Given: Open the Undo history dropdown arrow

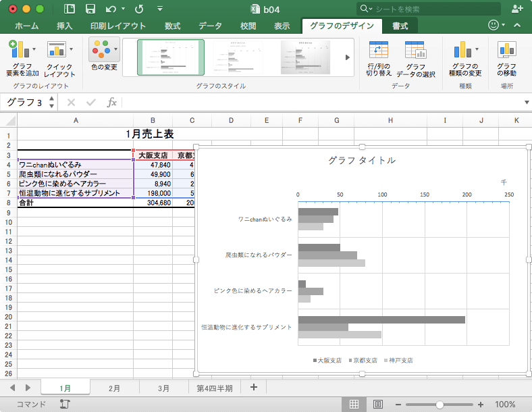Looking at the screenshot, I should (122, 9).
